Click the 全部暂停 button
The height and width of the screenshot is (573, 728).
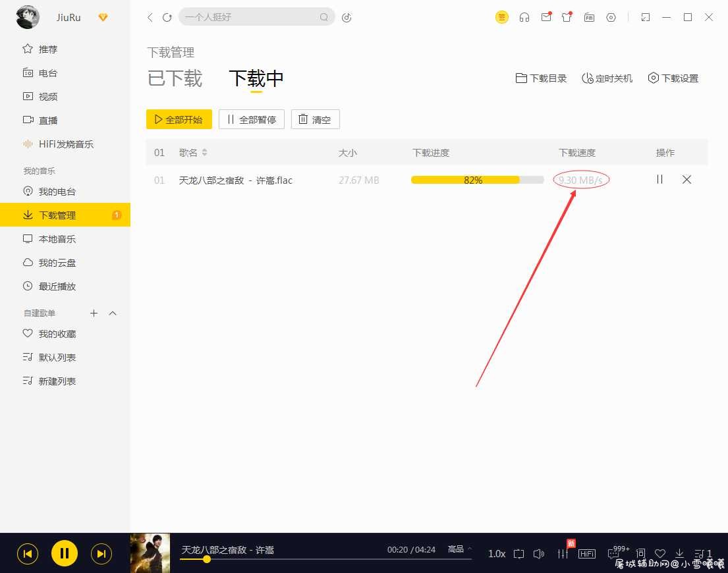[x=251, y=119]
